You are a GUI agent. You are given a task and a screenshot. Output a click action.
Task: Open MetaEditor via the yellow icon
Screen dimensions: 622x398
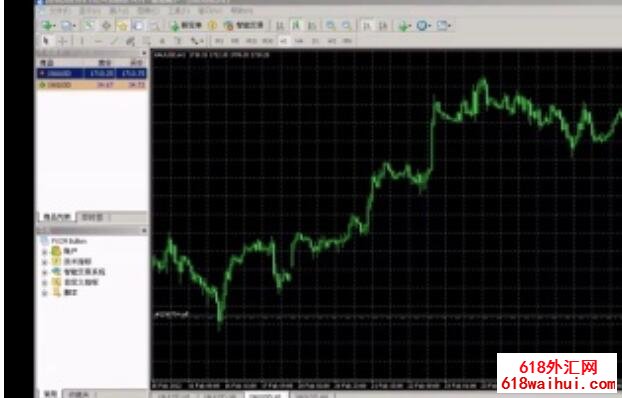(213, 26)
